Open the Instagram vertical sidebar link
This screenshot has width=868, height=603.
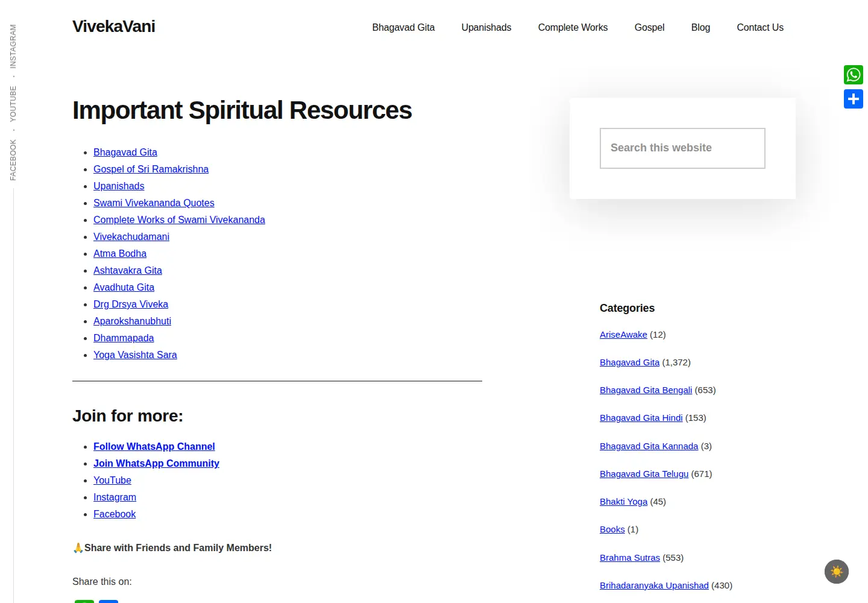click(x=13, y=46)
